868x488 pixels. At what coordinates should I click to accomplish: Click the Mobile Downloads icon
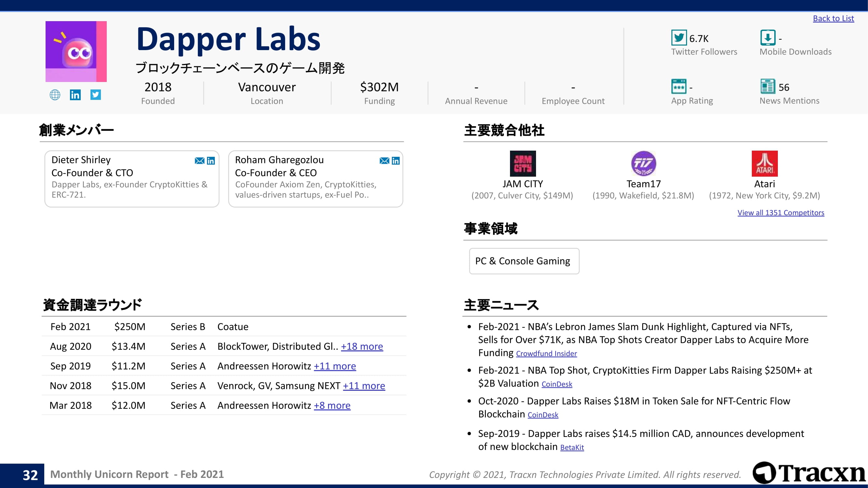pyautogui.click(x=767, y=38)
